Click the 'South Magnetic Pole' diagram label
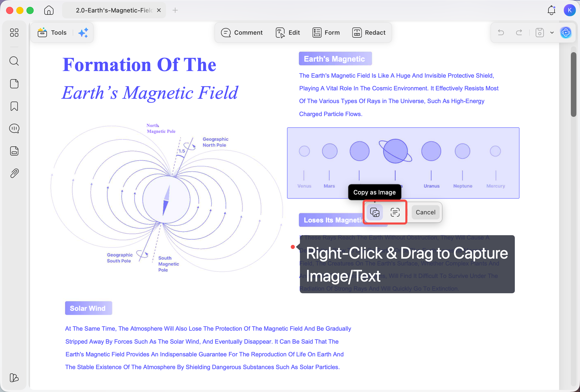This screenshot has width=580, height=392. coord(169,264)
